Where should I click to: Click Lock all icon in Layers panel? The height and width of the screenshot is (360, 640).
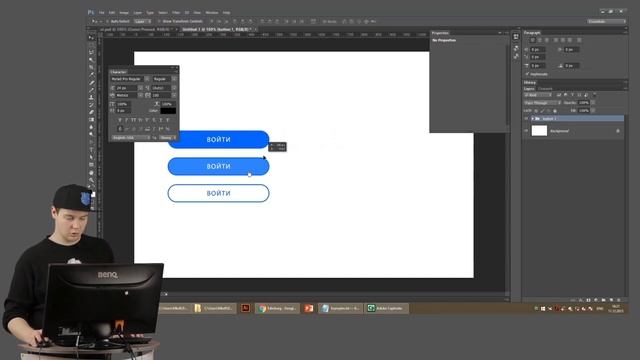pos(555,111)
